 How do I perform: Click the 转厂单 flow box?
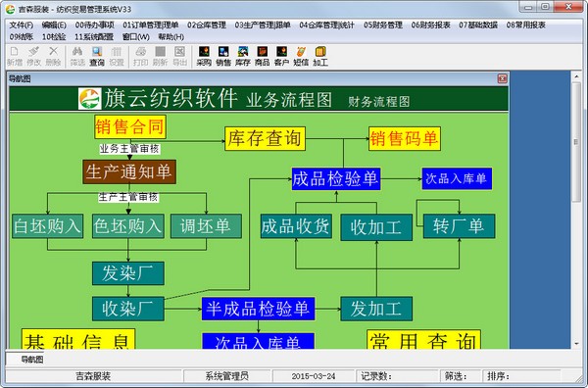click(459, 226)
